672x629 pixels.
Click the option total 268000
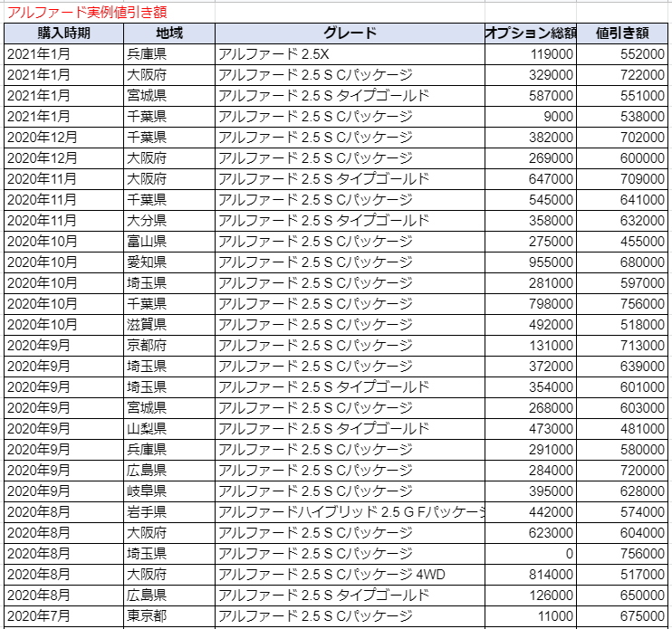tap(531, 408)
